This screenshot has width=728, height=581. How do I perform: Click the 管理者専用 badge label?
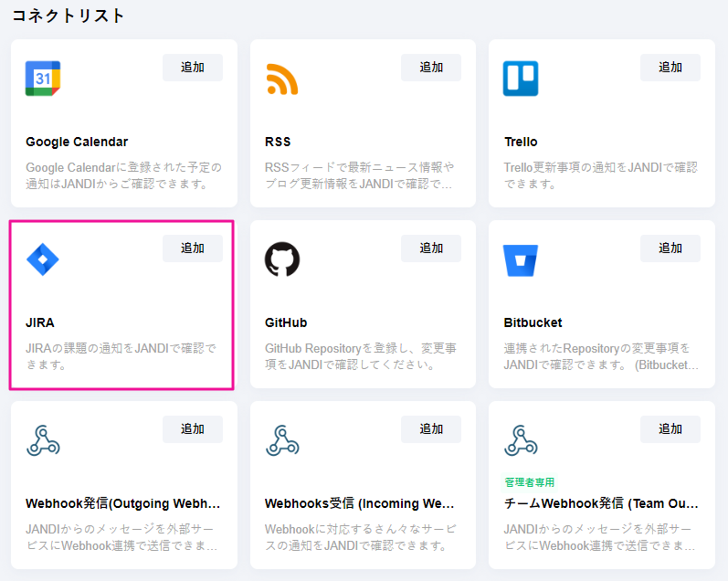(x=530, y=482)
